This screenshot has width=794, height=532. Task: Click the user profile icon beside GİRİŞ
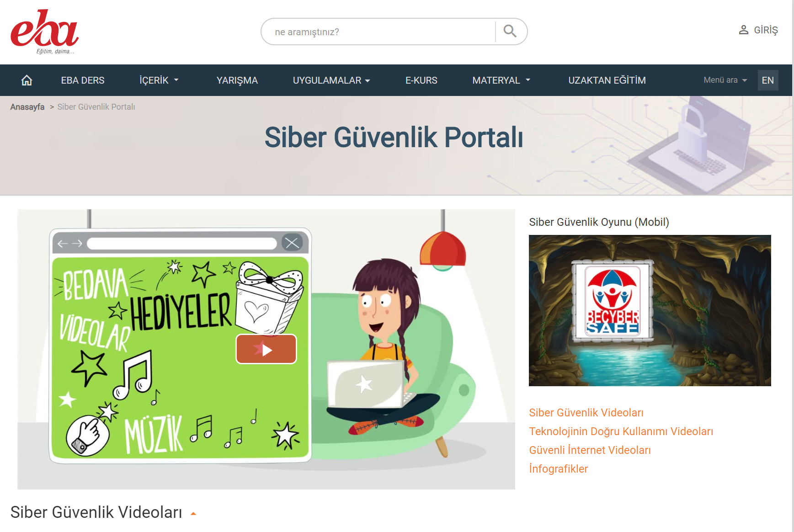click(x=744, y=30)
